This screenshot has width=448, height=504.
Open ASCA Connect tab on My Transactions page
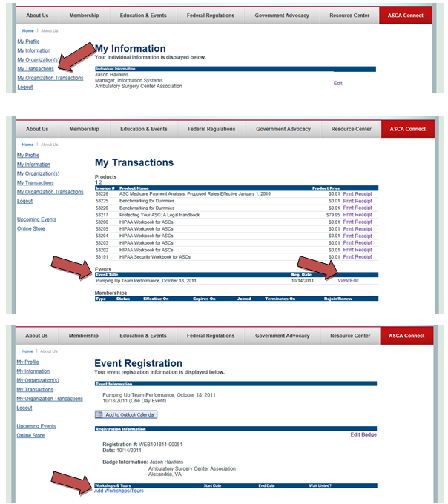[x=407, y=129]
